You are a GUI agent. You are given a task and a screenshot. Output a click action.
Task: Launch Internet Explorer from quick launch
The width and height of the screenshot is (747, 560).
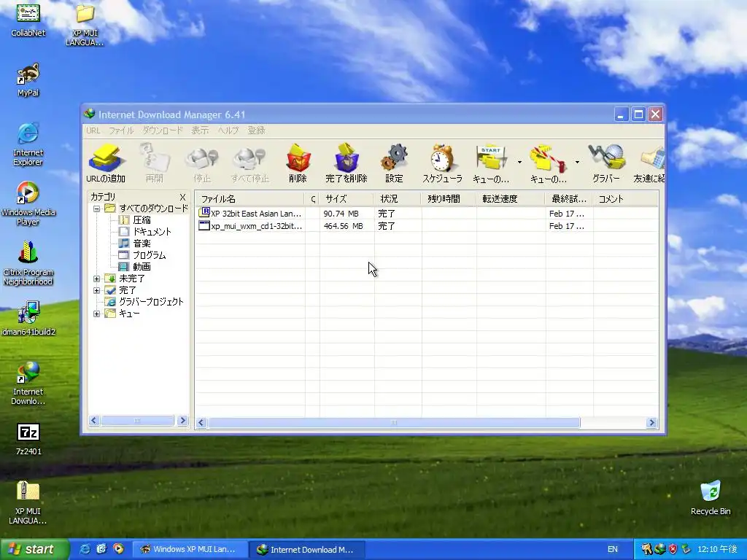[85, 549]
